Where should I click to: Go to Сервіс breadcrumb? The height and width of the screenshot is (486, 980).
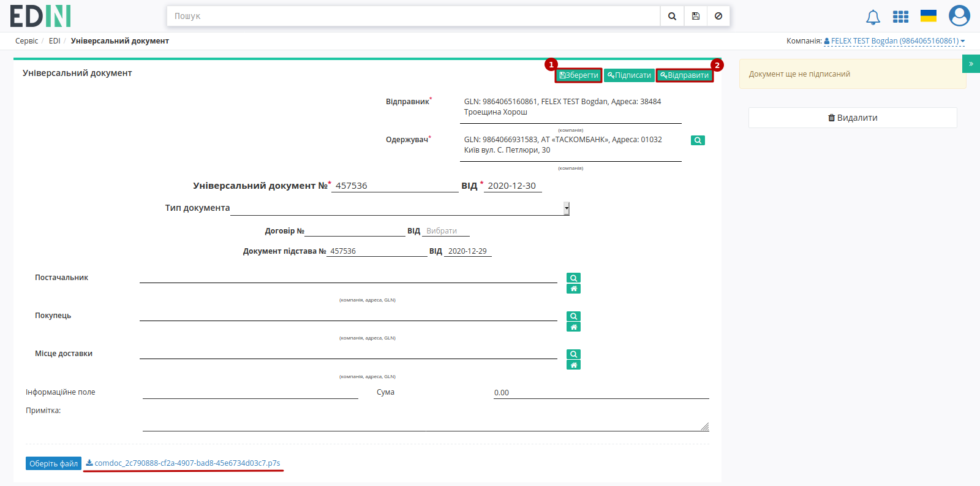pos(26,41)
